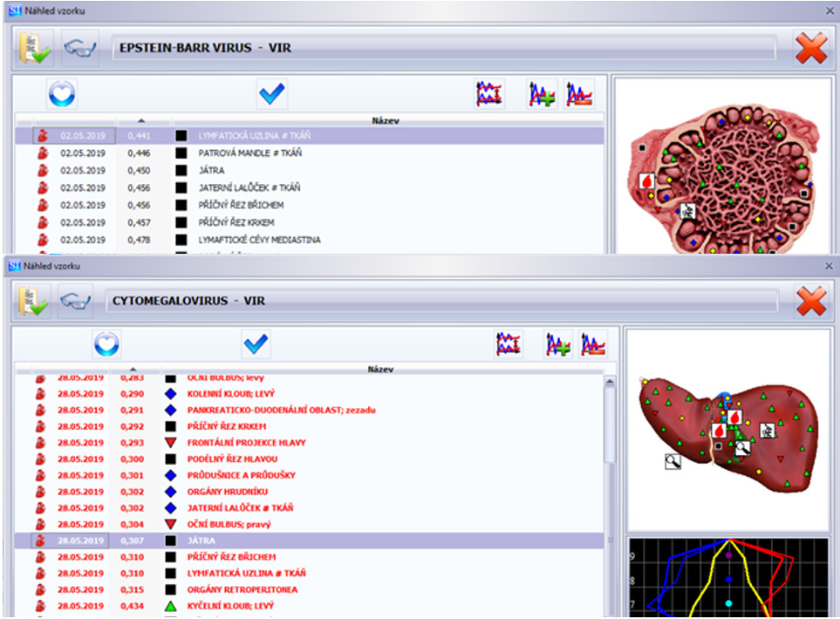This screenshot has height=619, width=840.
Task: Click the EPSTEIN-BARR VIRUS - VIR title field
Action: pos(444,48)
